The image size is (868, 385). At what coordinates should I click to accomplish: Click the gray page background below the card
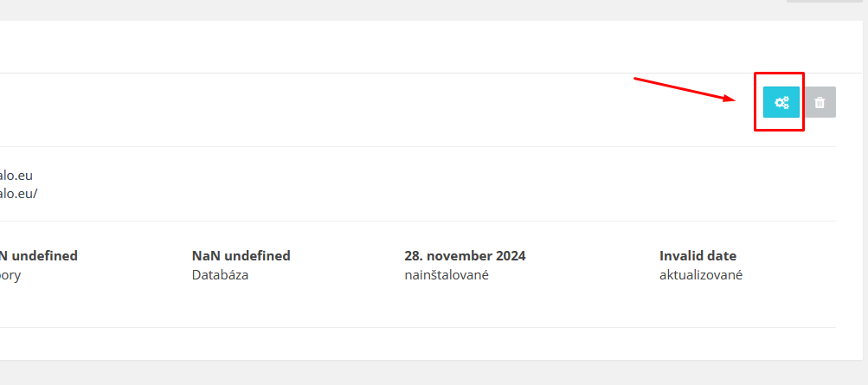point(432,373)
